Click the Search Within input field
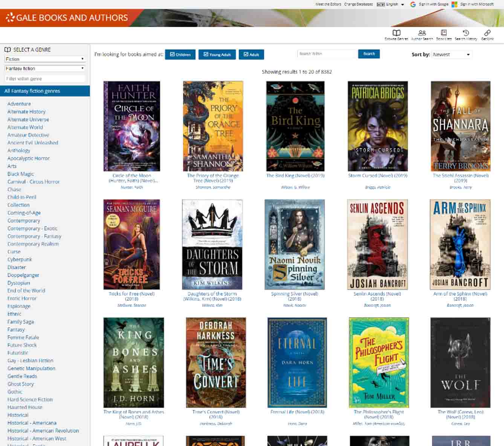Image resolution: width=504 pixels, height=446 pixels. (327, 54)
